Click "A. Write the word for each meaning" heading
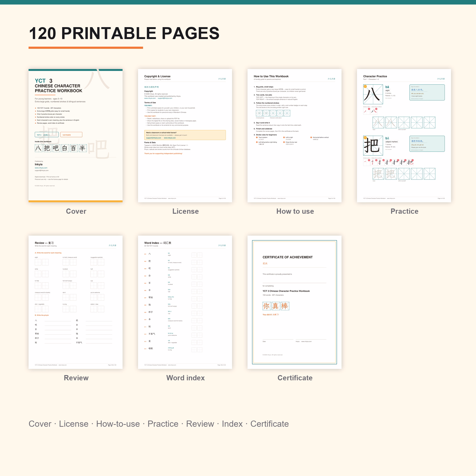 pos(48,253)
